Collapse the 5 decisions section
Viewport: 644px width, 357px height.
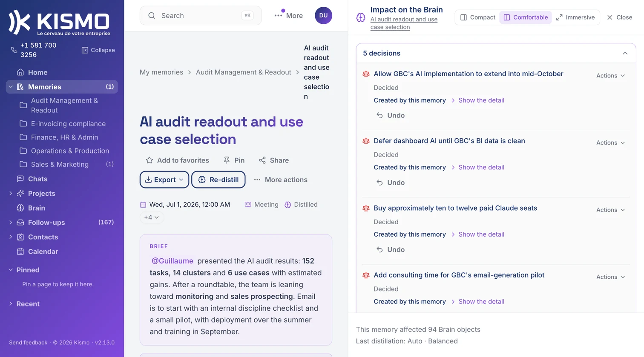pos(625,53)
